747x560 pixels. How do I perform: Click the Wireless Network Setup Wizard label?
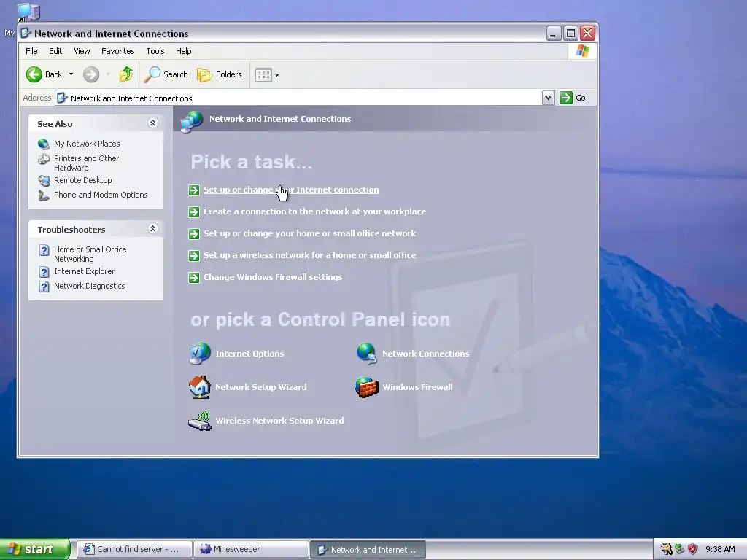click(279, 421)
